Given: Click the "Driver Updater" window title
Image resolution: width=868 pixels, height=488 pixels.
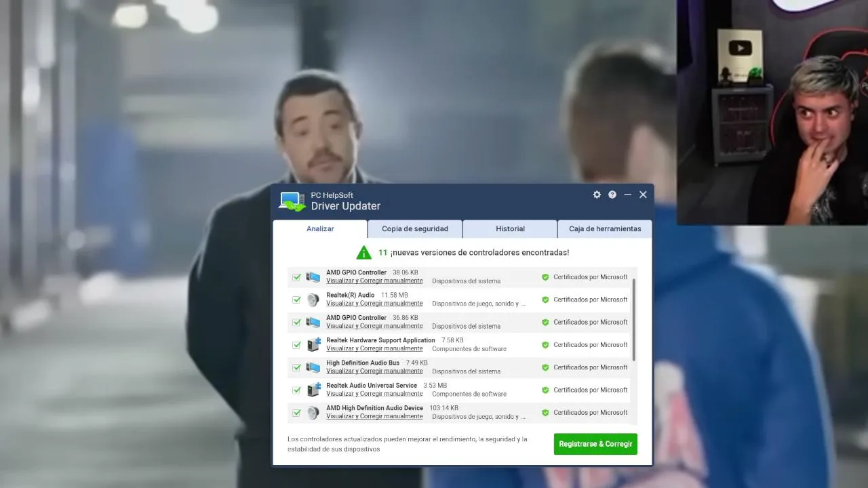Looking at the screenshot, I should pos(346,206).
